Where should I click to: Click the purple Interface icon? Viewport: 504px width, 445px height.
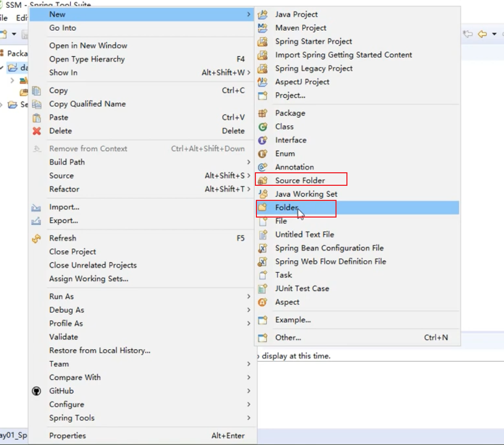click(263, 140)
